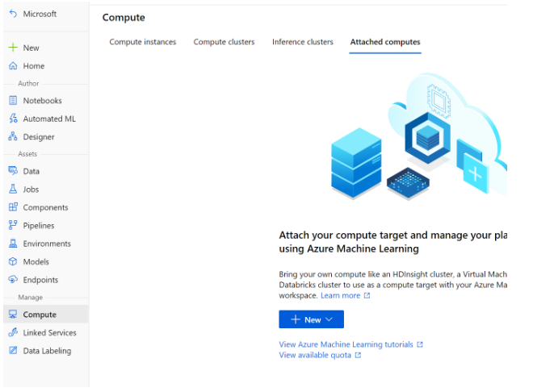This screenshot has width=533, height=392.
Task: Select the Designer icon
Action: tap(13, 137)
